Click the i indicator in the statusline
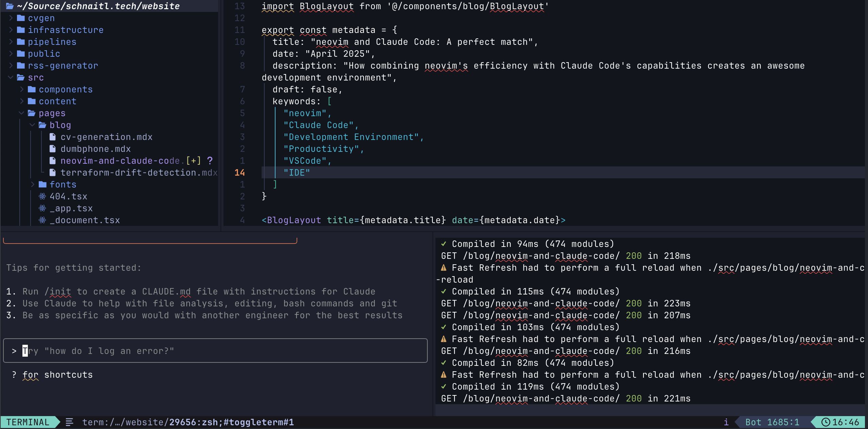 click(x=726, y=422)
